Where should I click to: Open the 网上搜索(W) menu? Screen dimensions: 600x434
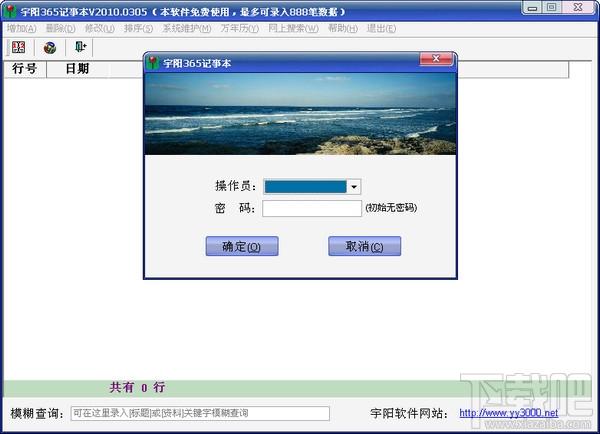point(293,28)
